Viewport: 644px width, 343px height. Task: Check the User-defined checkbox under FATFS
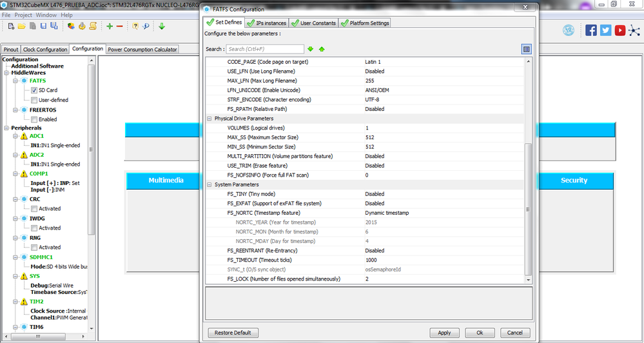[34, 100]
